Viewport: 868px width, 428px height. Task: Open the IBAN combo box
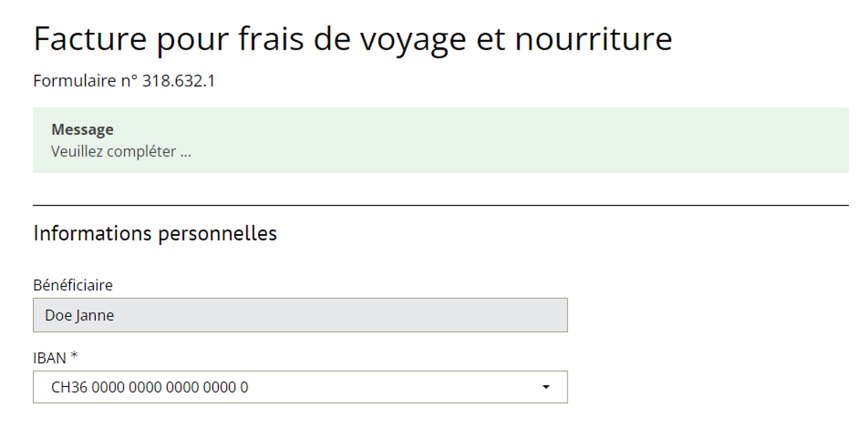(300, 387)
